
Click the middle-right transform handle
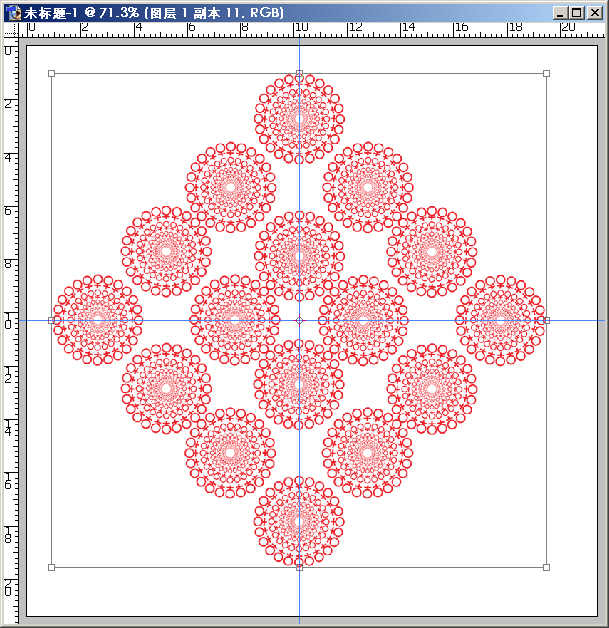point(547,320)
